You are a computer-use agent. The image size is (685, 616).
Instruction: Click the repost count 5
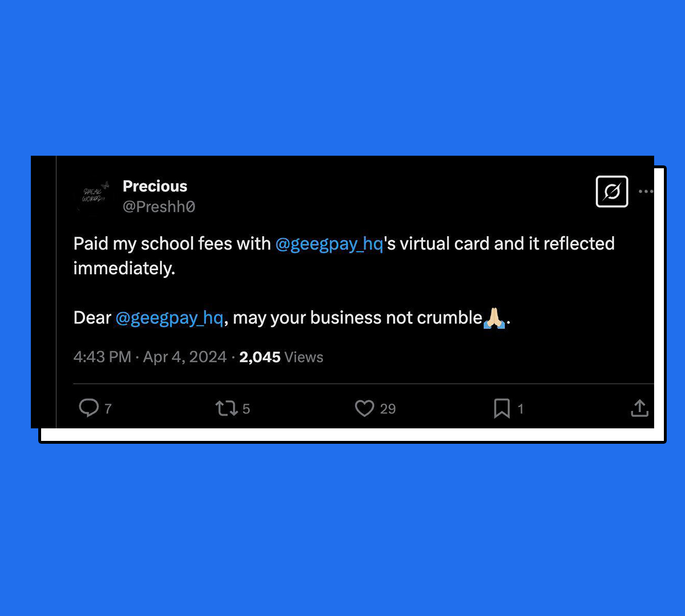[x=246, y=408]
